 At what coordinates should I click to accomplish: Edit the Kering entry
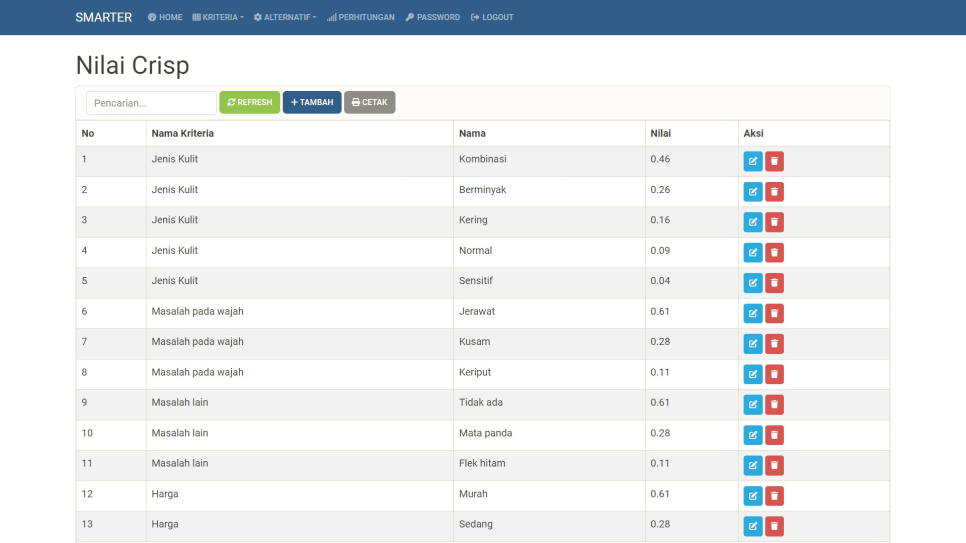753,222
